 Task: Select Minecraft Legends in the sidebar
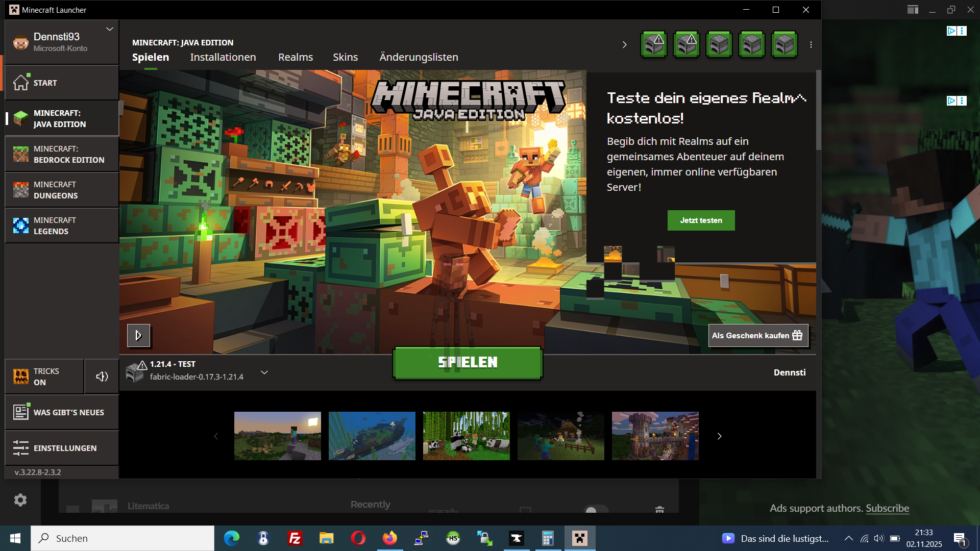point(62,226)
